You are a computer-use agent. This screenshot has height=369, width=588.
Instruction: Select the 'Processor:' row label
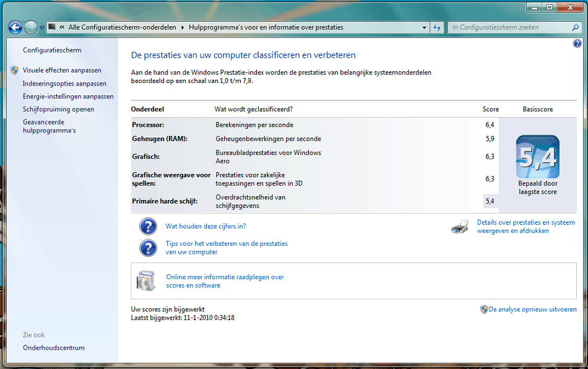coord(148,125)
